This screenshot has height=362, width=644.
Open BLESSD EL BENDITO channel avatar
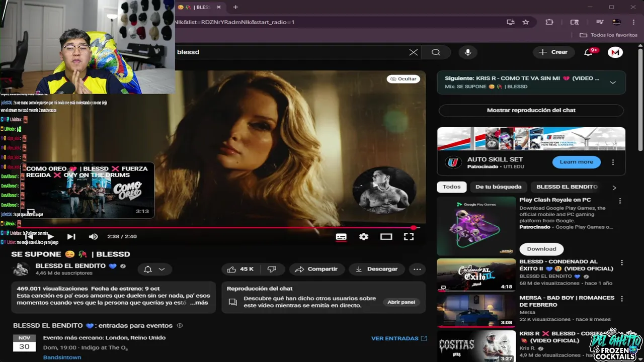pos(21,269)
